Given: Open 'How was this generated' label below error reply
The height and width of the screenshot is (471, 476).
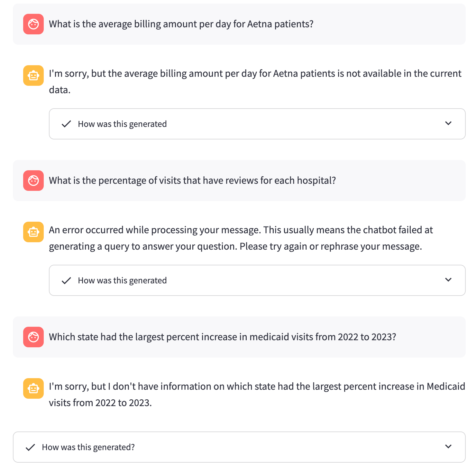Looking at the screenshot, I should tap(122, 280).
